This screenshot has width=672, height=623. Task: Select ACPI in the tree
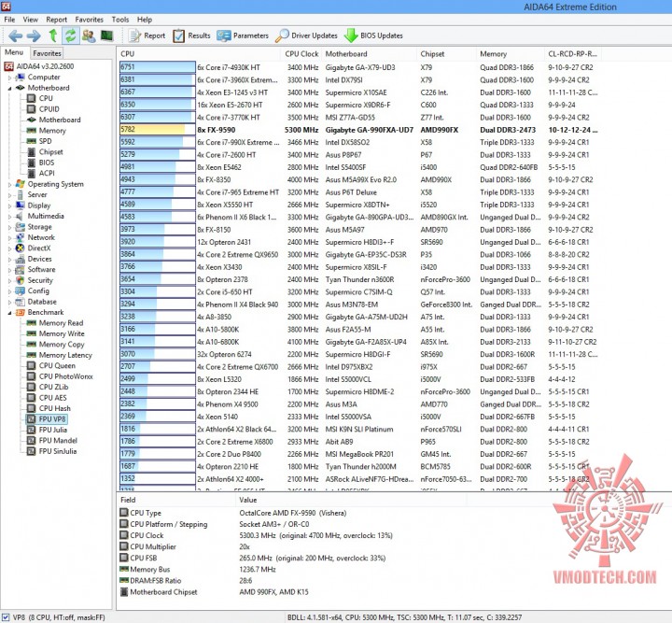(x=47, y=173)
